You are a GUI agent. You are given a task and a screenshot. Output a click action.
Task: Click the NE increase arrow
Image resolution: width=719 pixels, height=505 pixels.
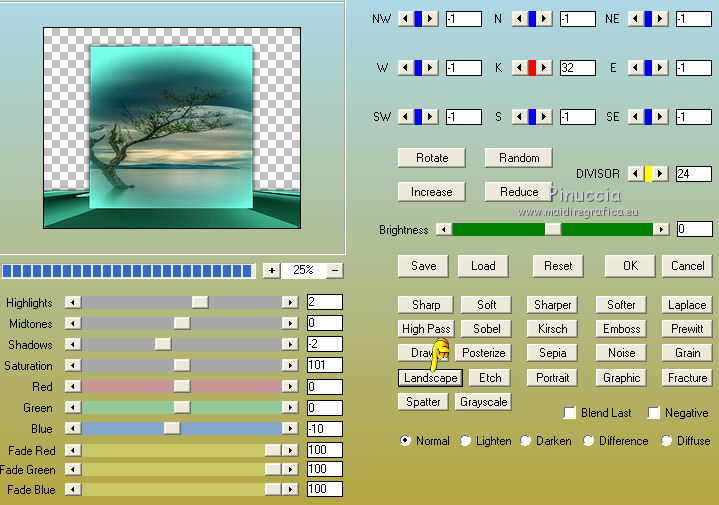[x=660, y=19]
